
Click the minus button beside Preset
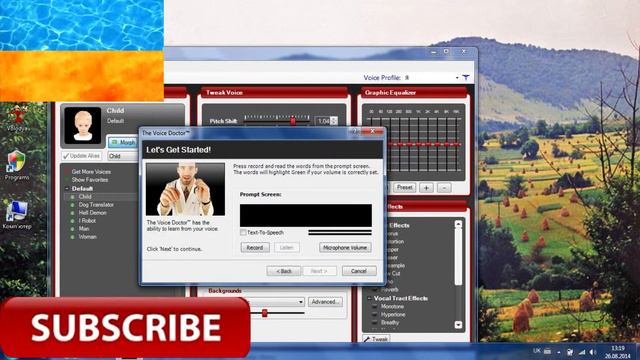[x=444, y=188]
